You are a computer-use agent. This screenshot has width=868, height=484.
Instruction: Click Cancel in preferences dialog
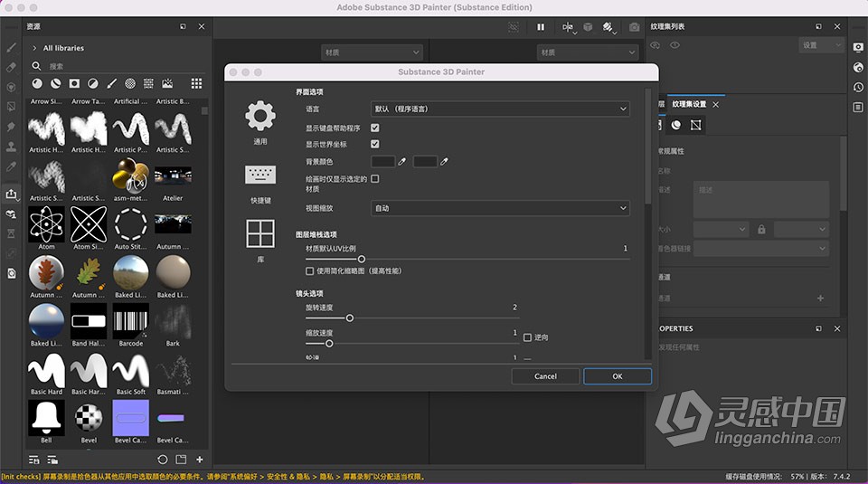tap(545, 376)
